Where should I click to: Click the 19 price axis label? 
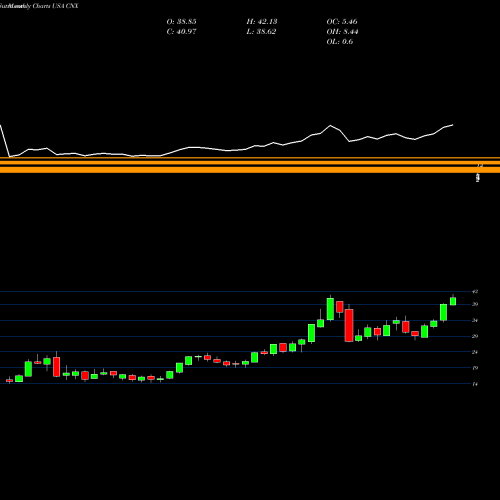coord(475,368)
